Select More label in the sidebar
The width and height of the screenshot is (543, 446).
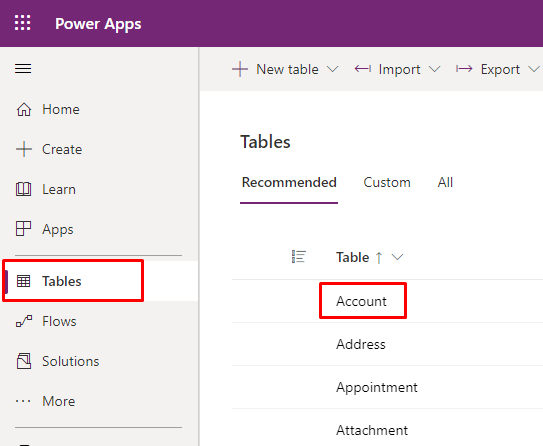(x=59, y=401)
